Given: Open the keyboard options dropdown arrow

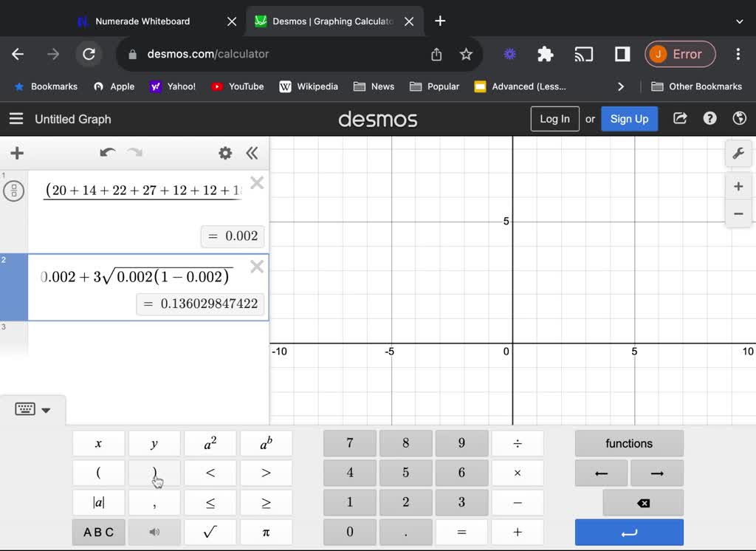Looking at the screenshot, I should pos(46,409).
